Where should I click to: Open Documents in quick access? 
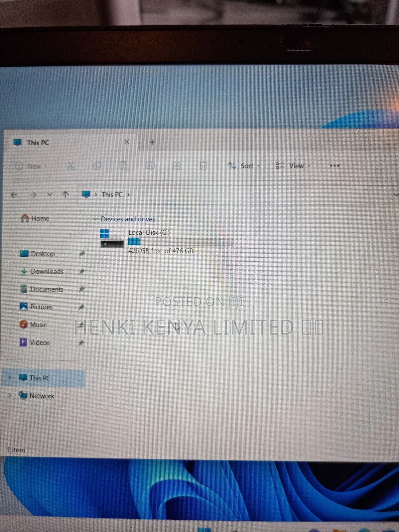tap(42, 289)
